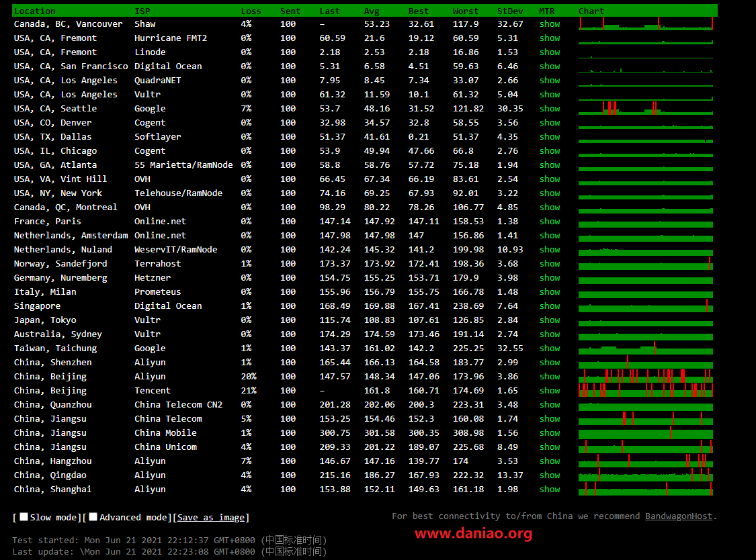Screen dimensions: 756x560
Task: Show MTR for Quanzhou China Telecom CN2
Action: pos(550,404)
